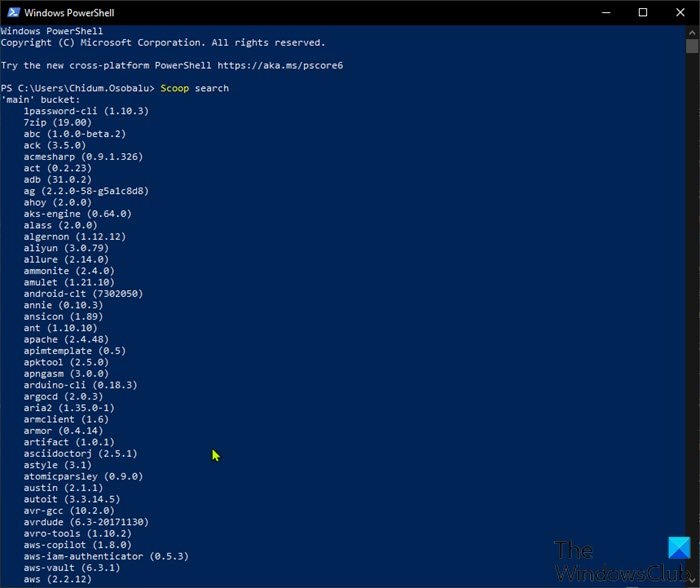Click the 'Scoop' command word
This screenshot has height=588, width=700.
coord(175,88)
